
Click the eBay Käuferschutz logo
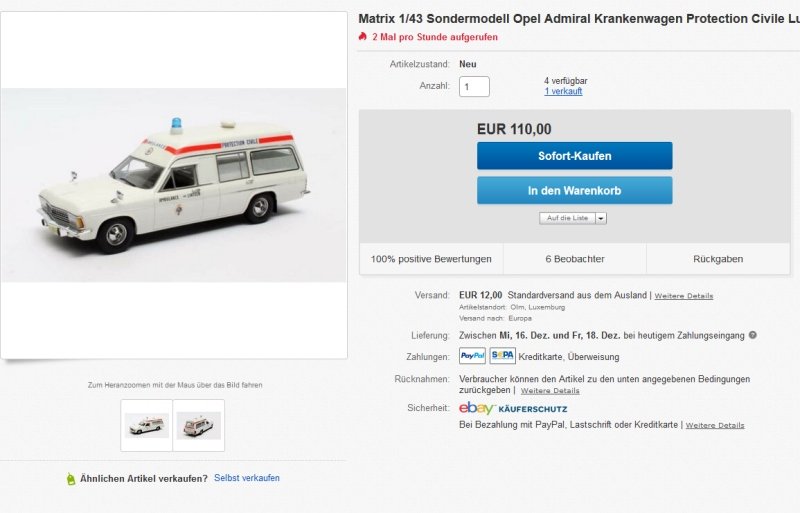(x=513, y=408)
